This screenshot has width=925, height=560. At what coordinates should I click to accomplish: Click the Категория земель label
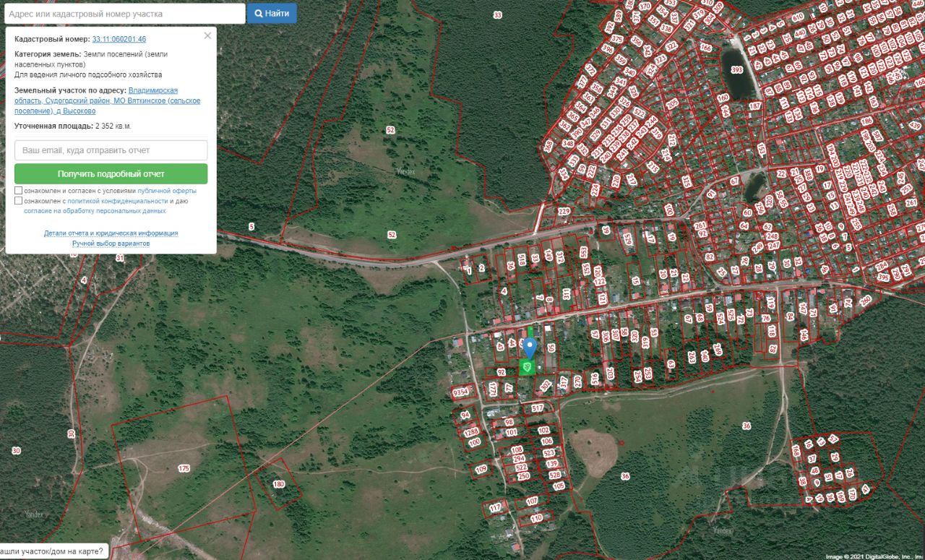coord(48,54)
